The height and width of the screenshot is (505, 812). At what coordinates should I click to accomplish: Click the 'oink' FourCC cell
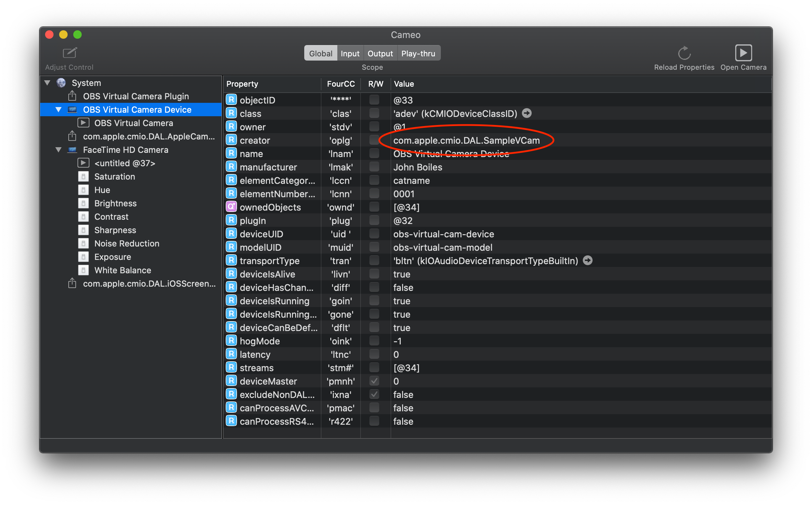tap(341, 341)
